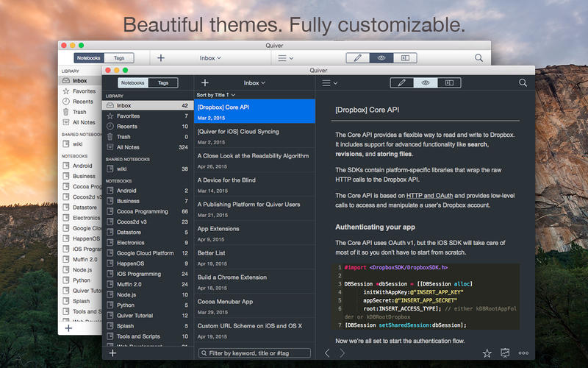Select iOS Programming notebook in dark sidebar
Screen dimensions: 588x368
click(138, 274)
